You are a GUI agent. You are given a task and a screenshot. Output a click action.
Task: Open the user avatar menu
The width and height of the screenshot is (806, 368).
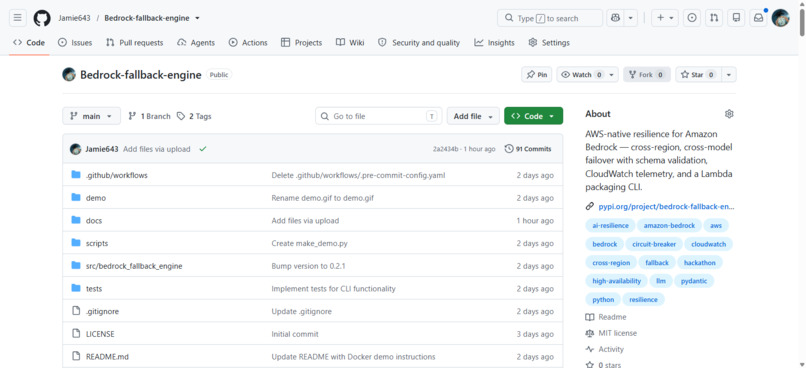(x=780, y=18)
